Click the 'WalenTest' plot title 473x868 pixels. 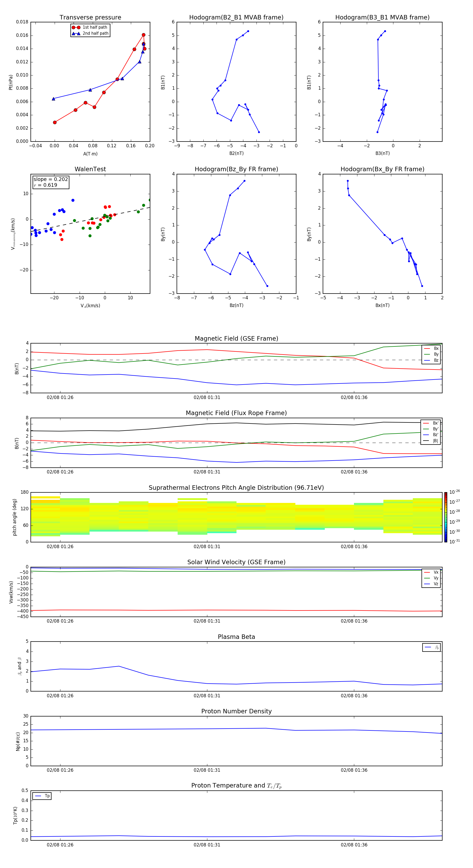click(90, 169)
